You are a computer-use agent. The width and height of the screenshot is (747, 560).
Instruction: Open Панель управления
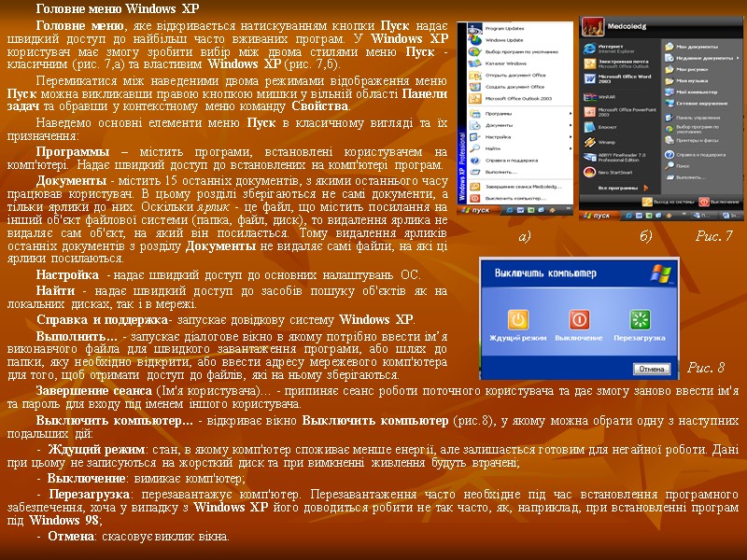point(698,118)
